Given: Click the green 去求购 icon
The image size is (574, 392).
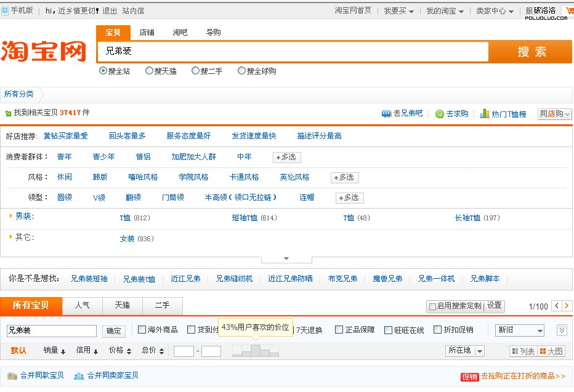Looking at the screenshot, I should pos(440,114).
